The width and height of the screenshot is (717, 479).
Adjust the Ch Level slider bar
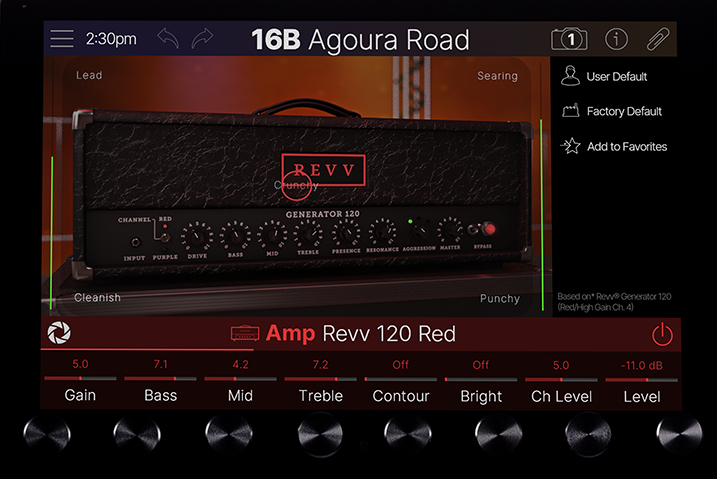tap(561, 379)
